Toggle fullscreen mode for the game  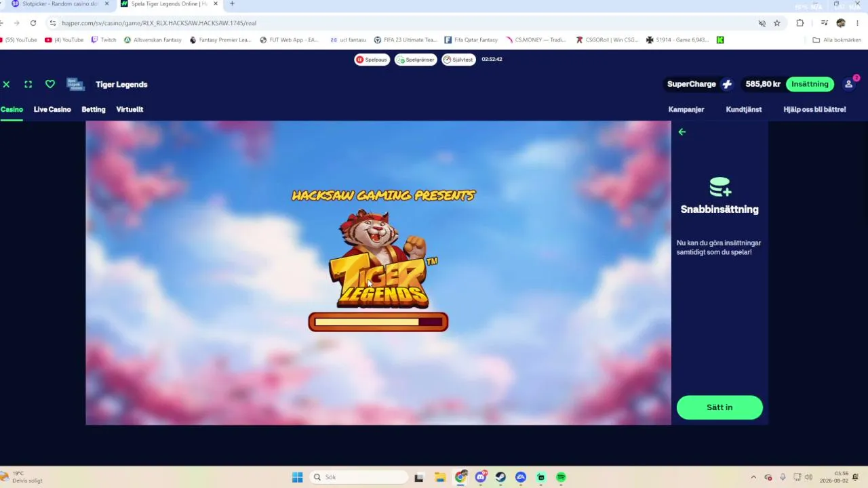(28, 84)
